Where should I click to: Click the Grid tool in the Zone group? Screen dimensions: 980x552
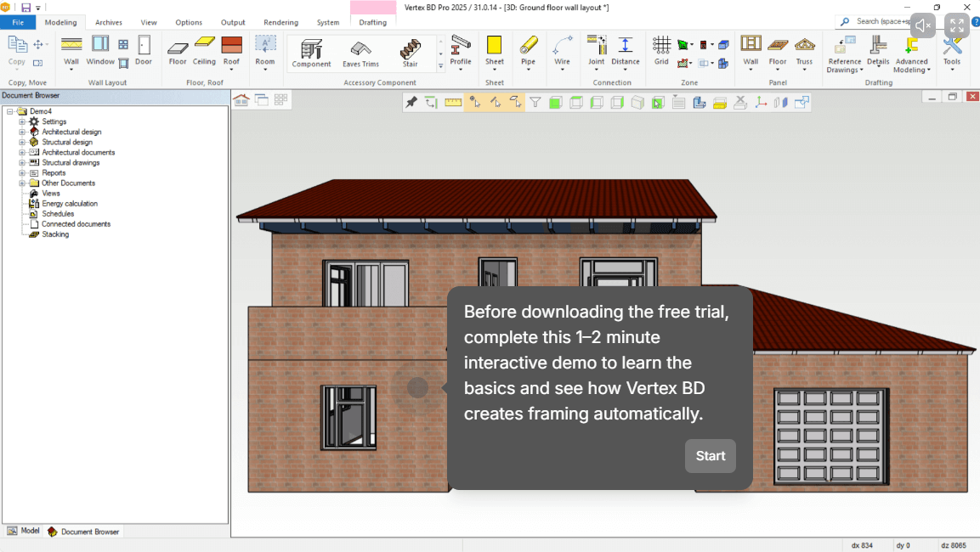(661, 50)
